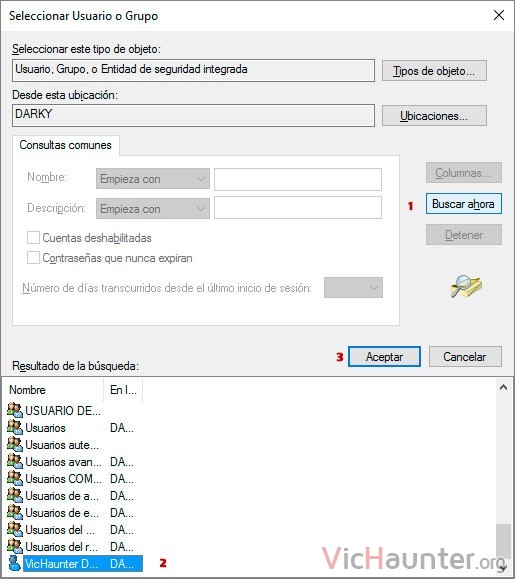Click the magnifying glass search icon
This screenshot has height=579, width=515.
(x=466, y=286)
